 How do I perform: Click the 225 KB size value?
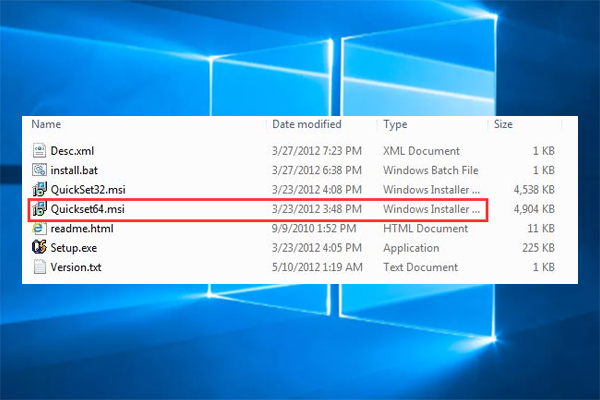(538, 248)
